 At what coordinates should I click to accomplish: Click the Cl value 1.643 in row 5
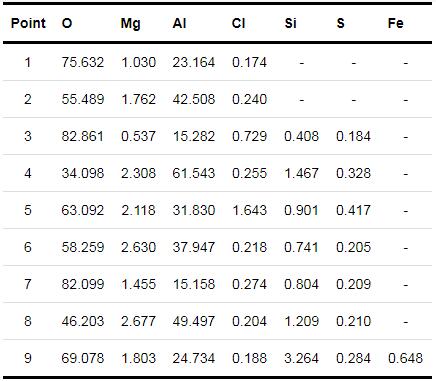(249, 210)
